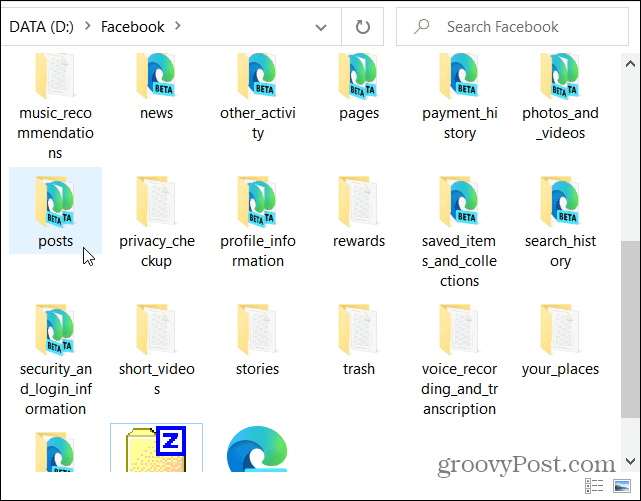
Task: Select the voice_recording_and_transcription folder icon
Action: [x=459, y=330]
